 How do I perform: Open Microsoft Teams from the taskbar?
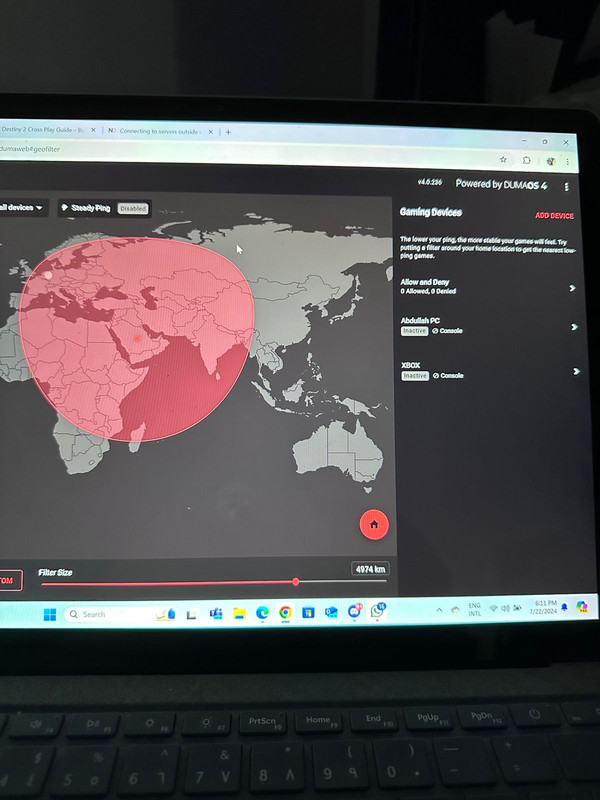click(x=215, y=613)
